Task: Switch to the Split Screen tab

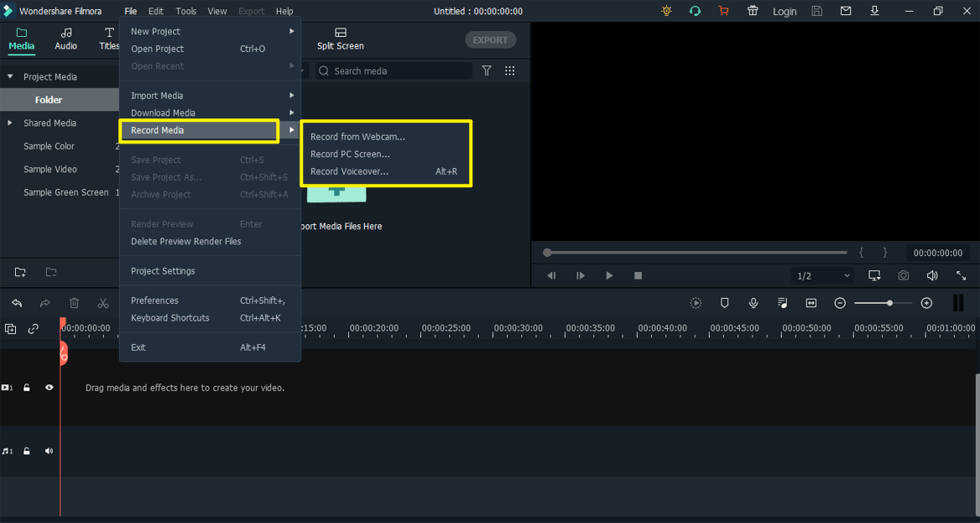Action: coord(340,39)
